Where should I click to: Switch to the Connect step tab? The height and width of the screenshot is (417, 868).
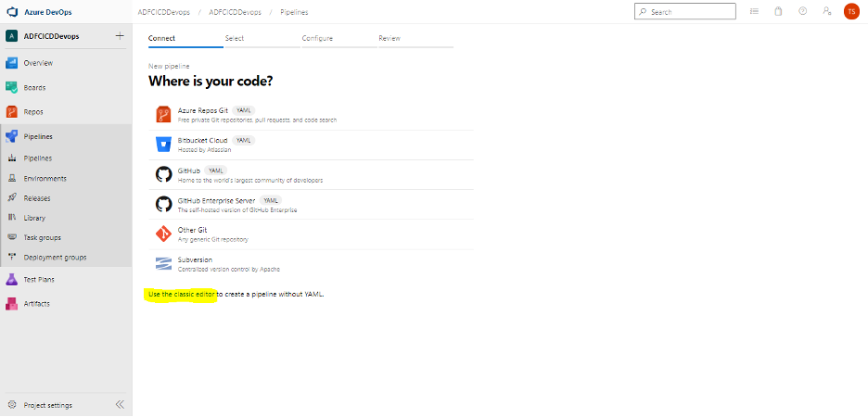point(185,39)
